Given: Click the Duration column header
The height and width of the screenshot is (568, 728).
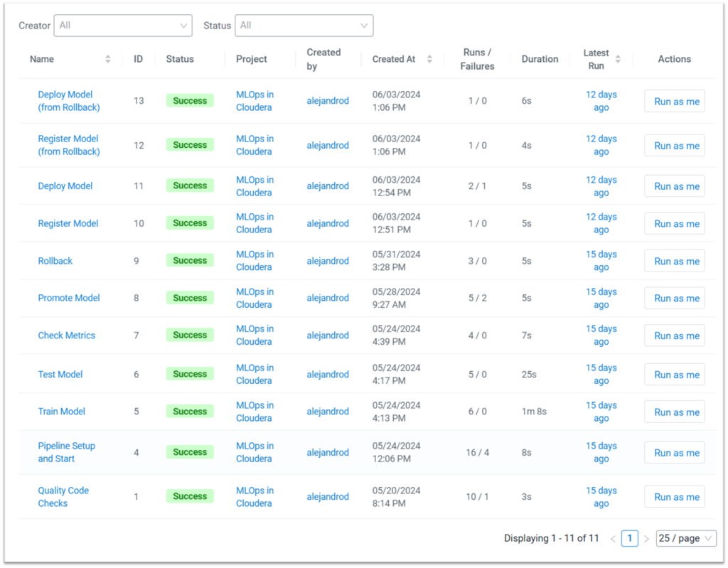Looking at the screenshot, I should (540, 59).
